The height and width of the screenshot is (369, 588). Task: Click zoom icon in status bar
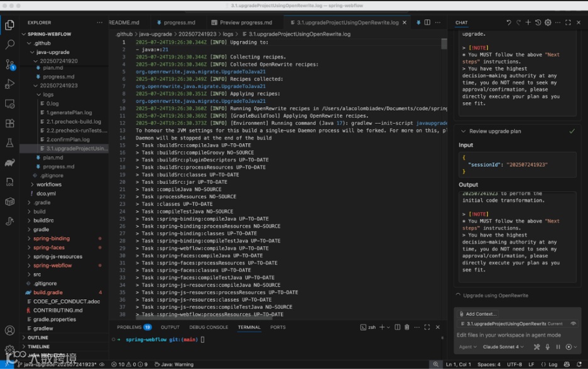coord(435,364)
